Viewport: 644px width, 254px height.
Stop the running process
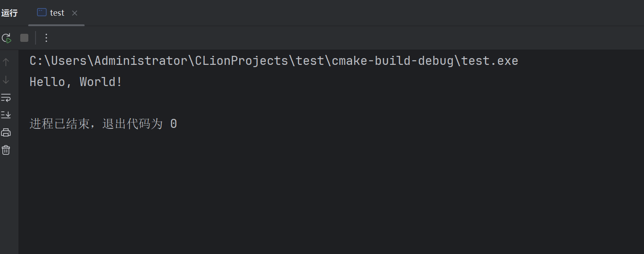pos(24,38)
